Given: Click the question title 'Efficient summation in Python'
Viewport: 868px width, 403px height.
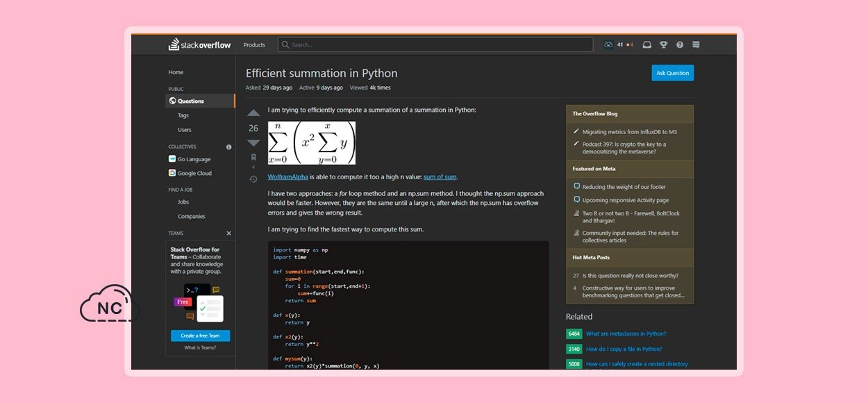Looking at the screenshot, I should click(322, 73).
